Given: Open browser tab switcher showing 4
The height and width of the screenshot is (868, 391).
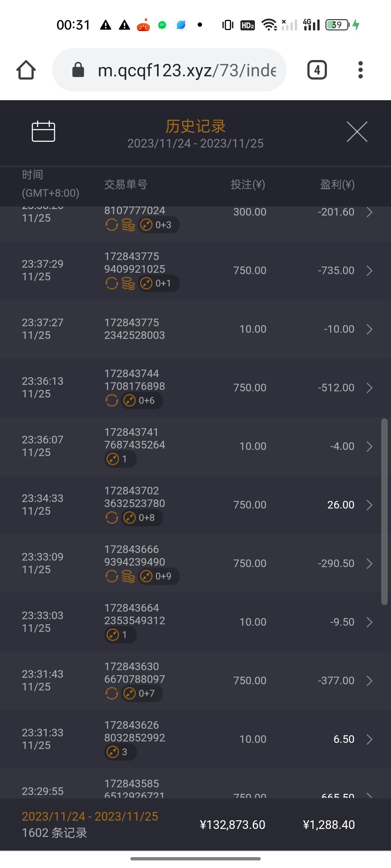Looking at the screenshot, I should (x=317, y=70).
